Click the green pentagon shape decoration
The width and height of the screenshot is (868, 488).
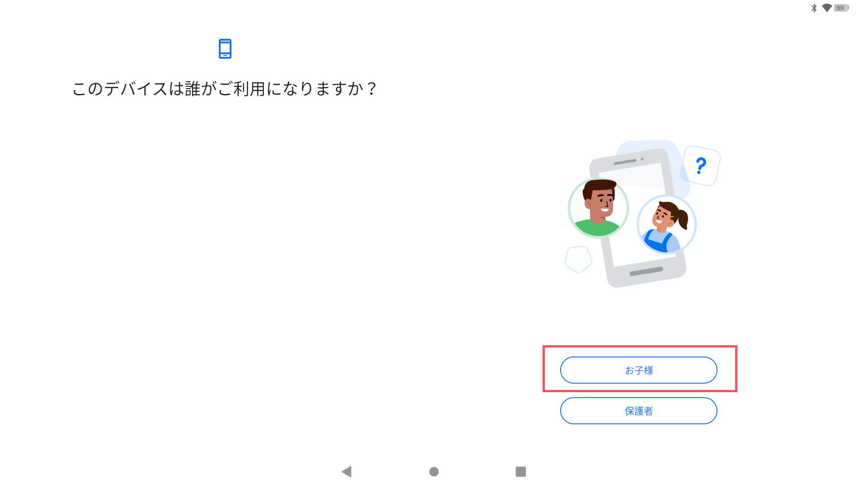pos(578,259)
